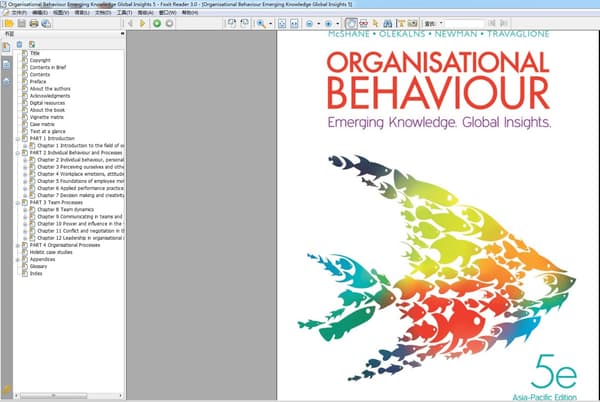Screen dimensions: 600x402
Task: Select the yellow arrow Select tool
Action: point(375,23)
